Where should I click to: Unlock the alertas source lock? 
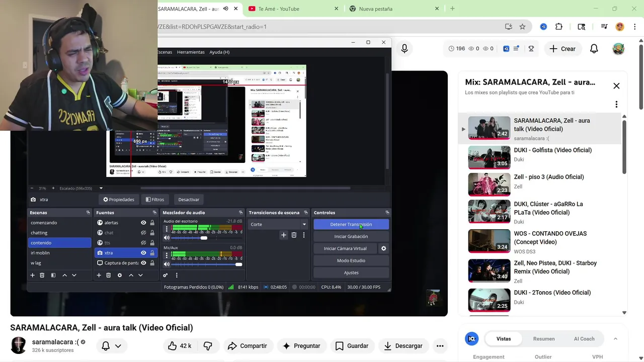point(152,223)
